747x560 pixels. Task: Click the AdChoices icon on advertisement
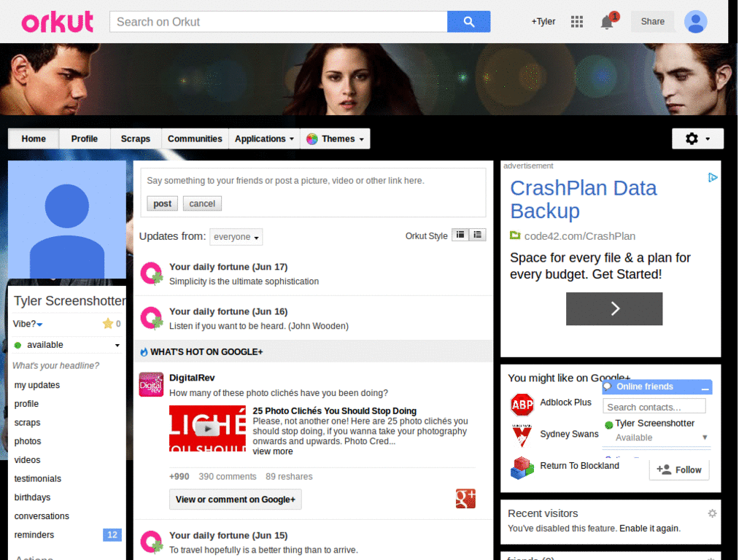click(x=713, y=178)
